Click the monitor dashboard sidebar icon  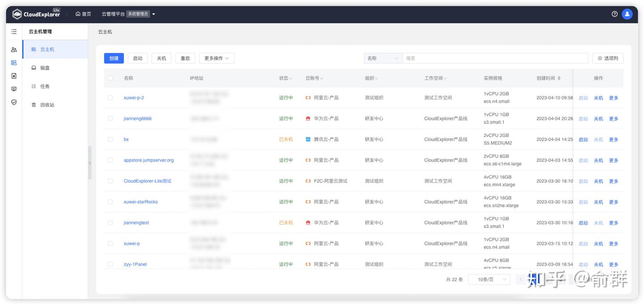pos(13,88)
